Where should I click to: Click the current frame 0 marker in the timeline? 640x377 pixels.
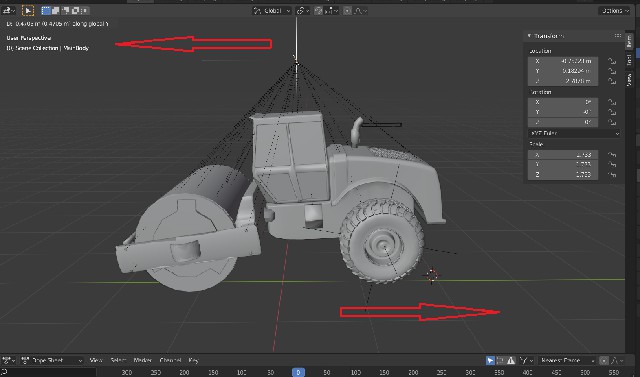pos(298,372)
